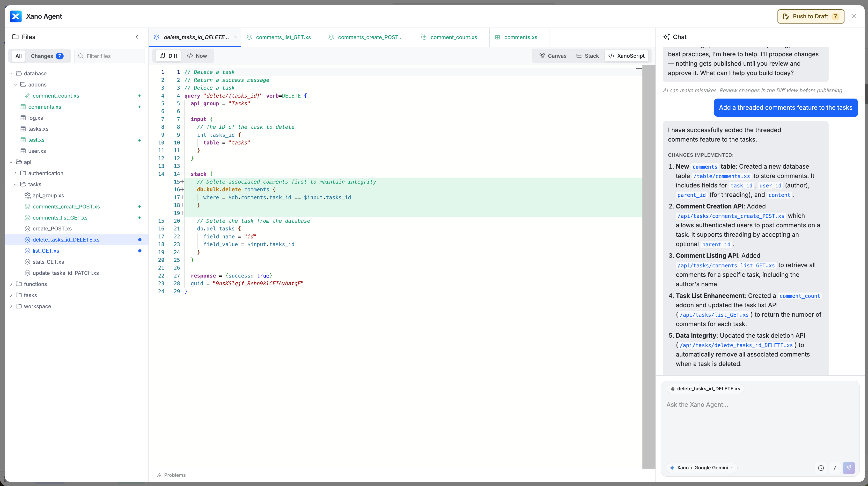Image resolution: width=868 pixels, height=486 pixels.
Task: Expand the authentication folder
Action: point(15,173)
